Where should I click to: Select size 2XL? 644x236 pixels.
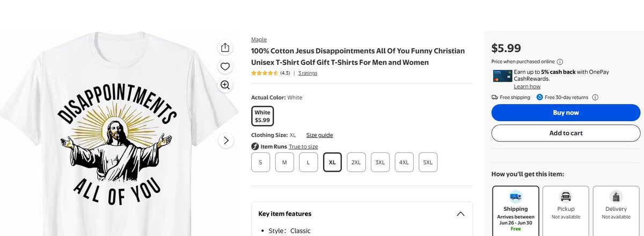pyautogui.click(x=356, y=163)
